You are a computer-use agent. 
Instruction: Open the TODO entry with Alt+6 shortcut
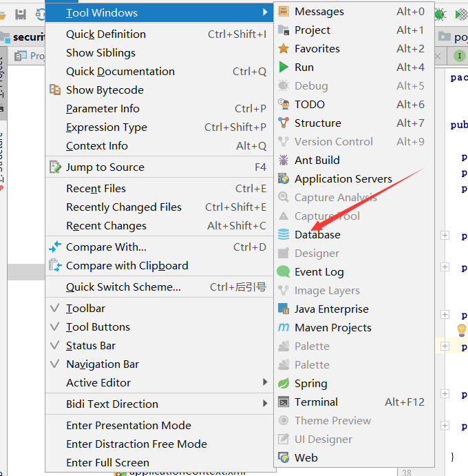pos(354,105)
